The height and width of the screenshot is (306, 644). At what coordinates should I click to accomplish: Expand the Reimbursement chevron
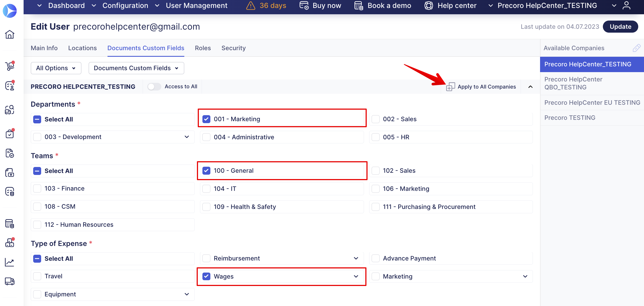coord(356,258)
